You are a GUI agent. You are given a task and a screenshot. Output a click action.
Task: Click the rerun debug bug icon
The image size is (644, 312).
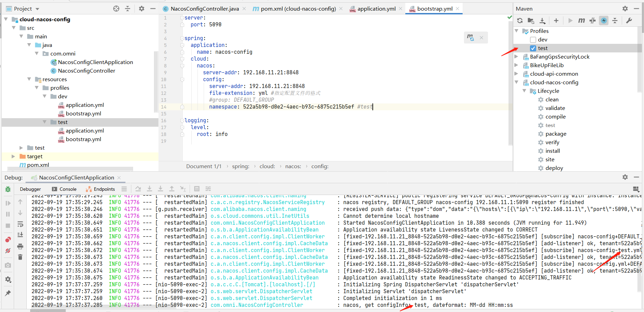tap(8, 189)
